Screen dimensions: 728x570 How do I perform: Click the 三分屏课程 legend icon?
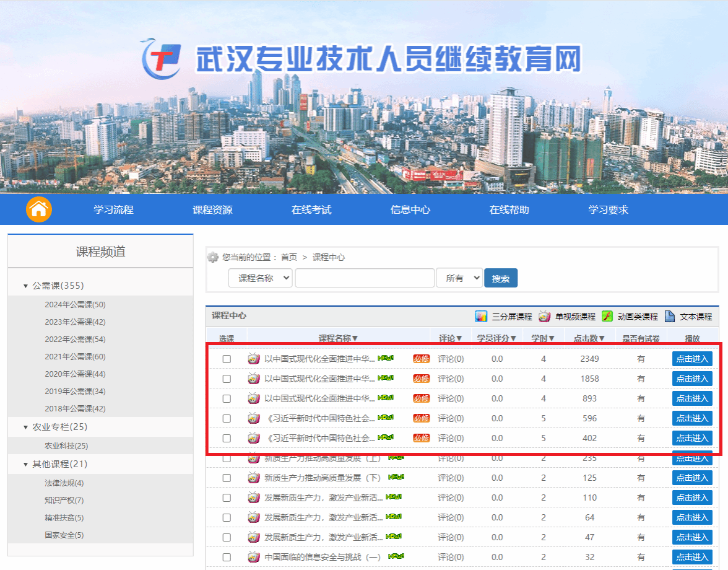(481, 317)
